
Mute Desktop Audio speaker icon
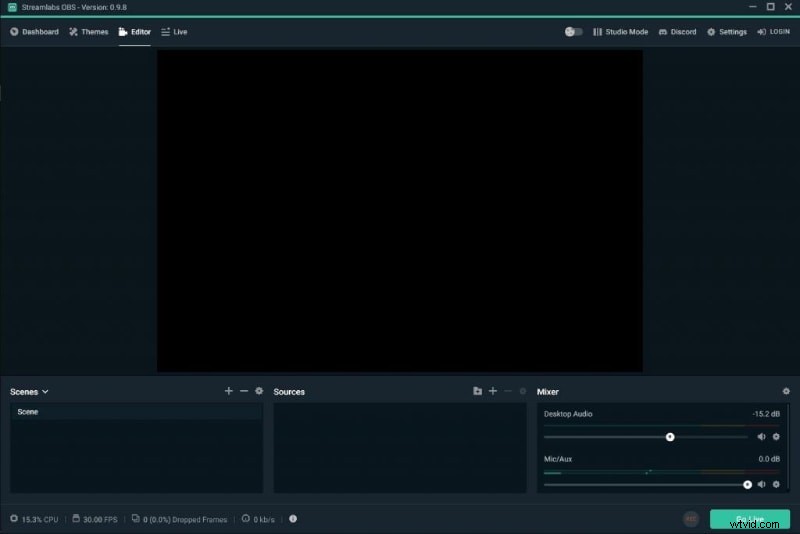point(761,437)
